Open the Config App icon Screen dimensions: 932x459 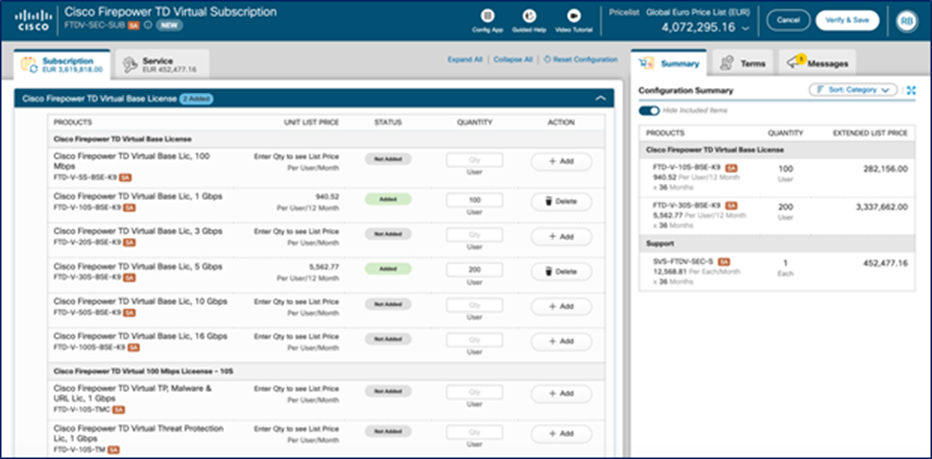tap(487, 16)
